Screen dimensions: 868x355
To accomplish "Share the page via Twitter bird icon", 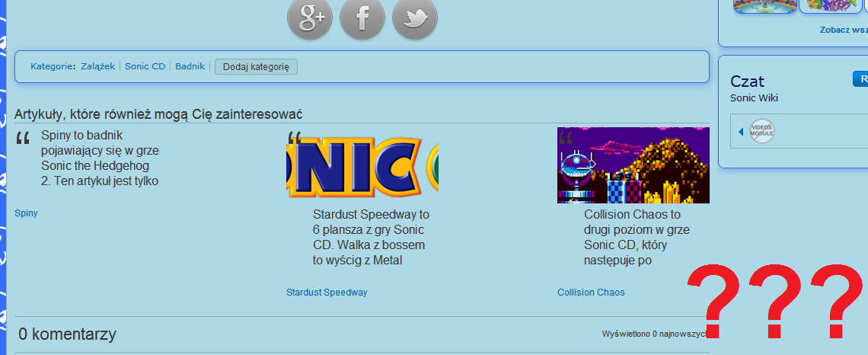I will pos(415,18).
